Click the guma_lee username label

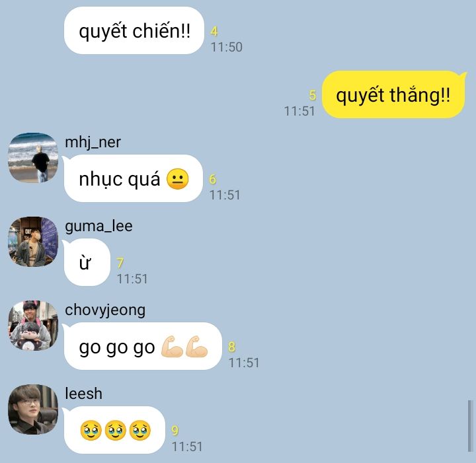click(x=99, y=226)
